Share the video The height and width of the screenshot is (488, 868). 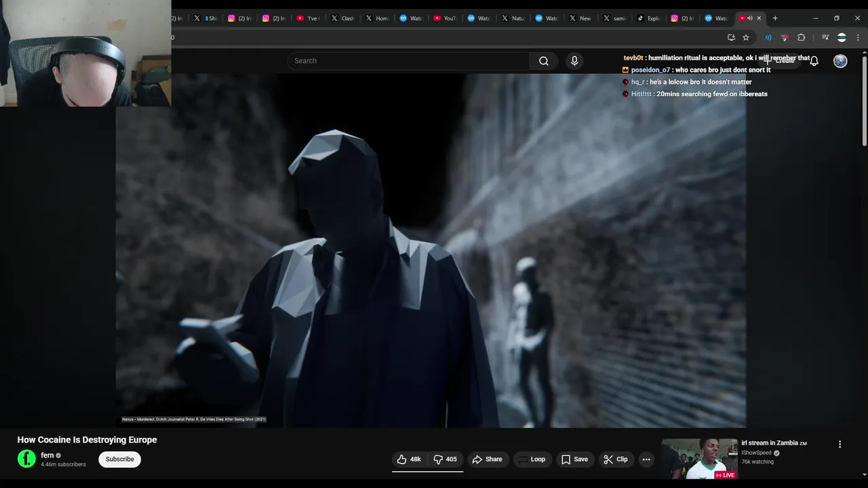(488, 460)
